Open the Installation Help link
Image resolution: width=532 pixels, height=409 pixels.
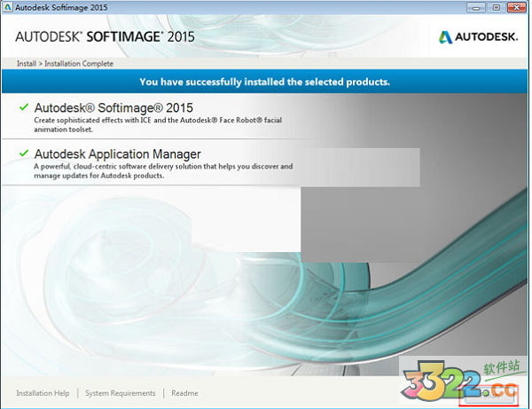[43, 393]
